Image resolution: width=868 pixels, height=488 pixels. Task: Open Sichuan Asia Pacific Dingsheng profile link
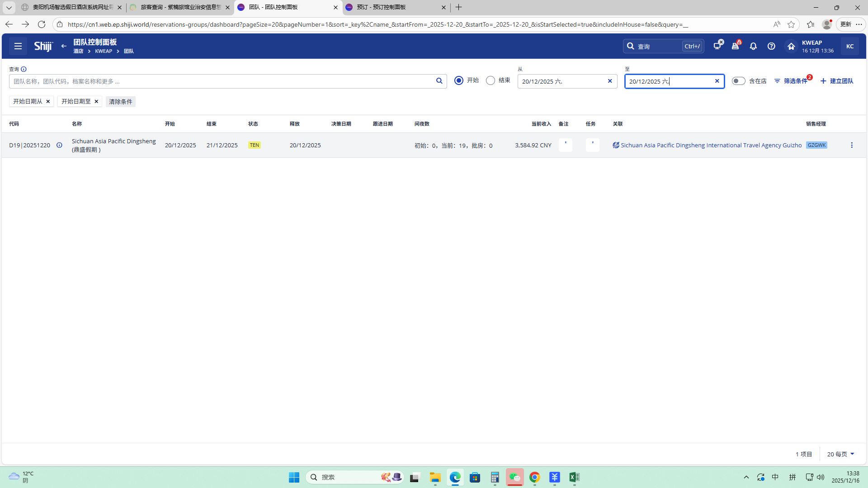711,145
